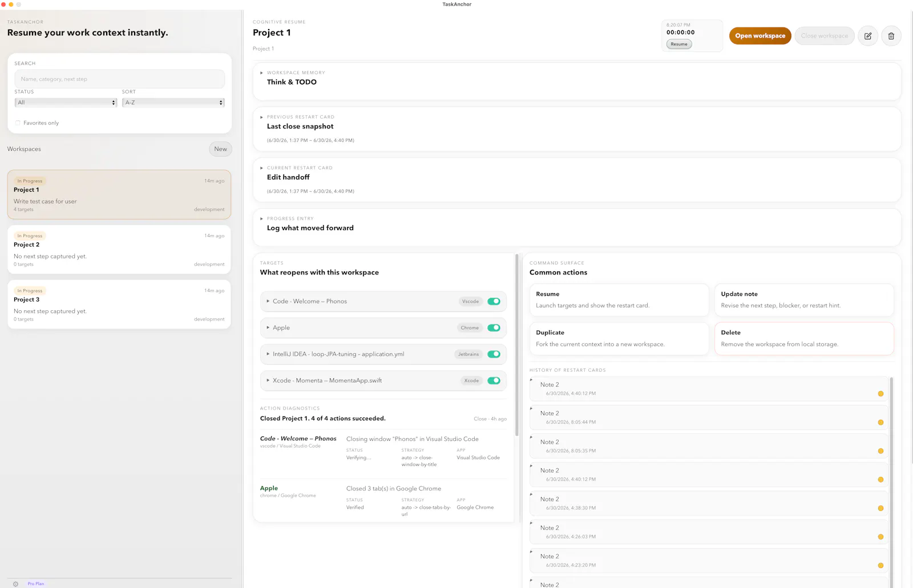Click the green 'Apple' diagnostics entry
Viewport: 913px width, 588px height.
pyautogui.click(x=269, y=488)
